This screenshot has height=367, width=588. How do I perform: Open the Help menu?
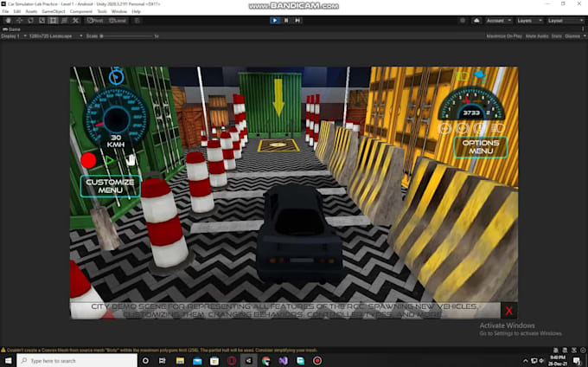click(136, 11)
